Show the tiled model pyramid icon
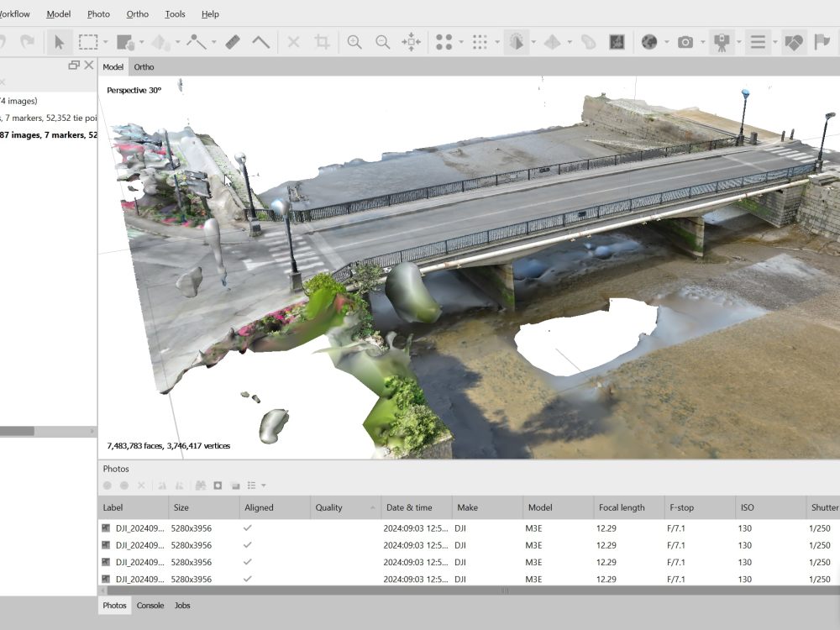Viewport: 840px width, 630px height. coord(553,42)
